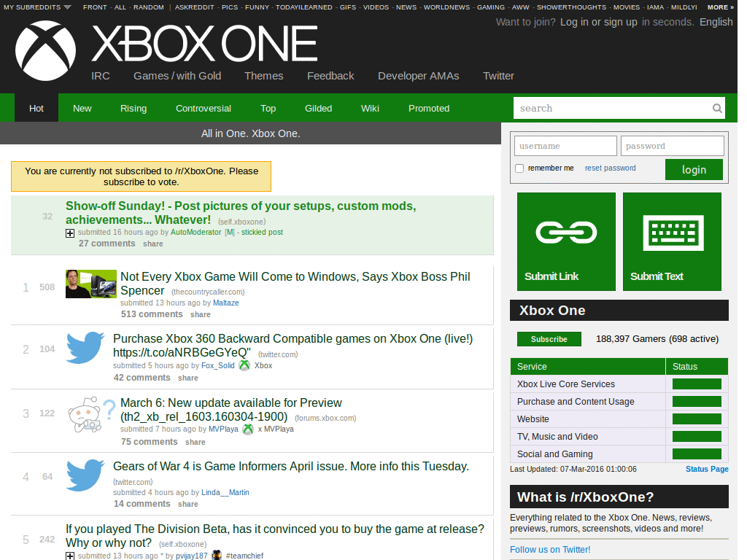Open Maltaze user profile
Viewport: 747px width, 560px height.
[226, 303]
